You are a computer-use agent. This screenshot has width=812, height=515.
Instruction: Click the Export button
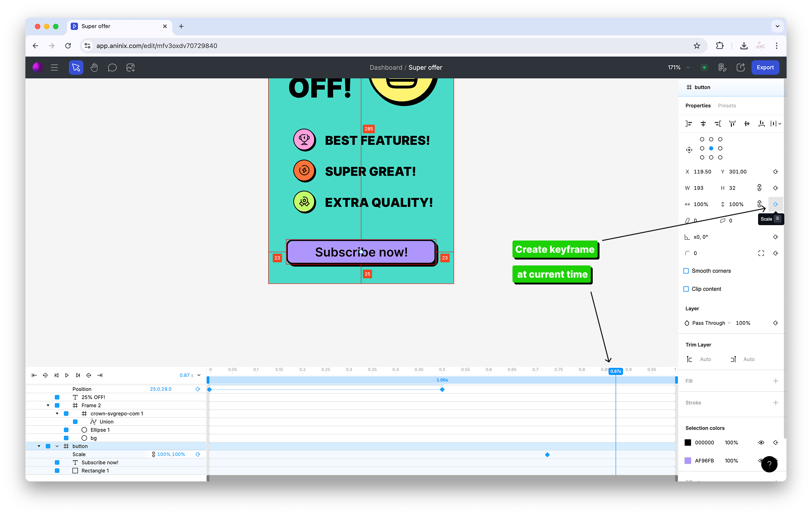(x=765, y=67)
